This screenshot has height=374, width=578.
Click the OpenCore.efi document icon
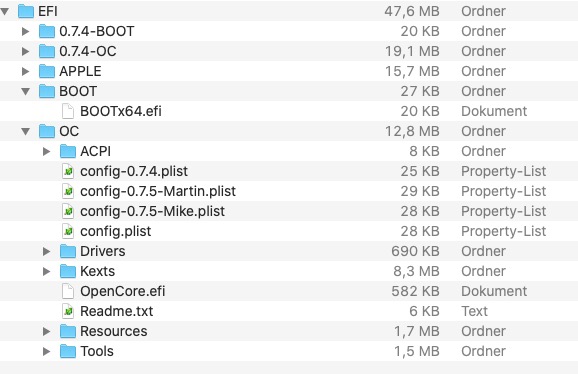pos(68,291)
